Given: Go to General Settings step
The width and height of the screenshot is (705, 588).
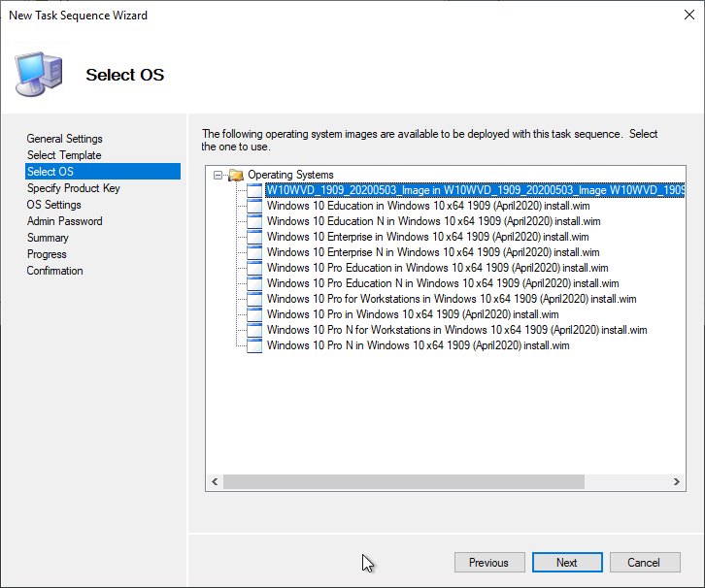Looking at the screenshot, I should [64, 139].
